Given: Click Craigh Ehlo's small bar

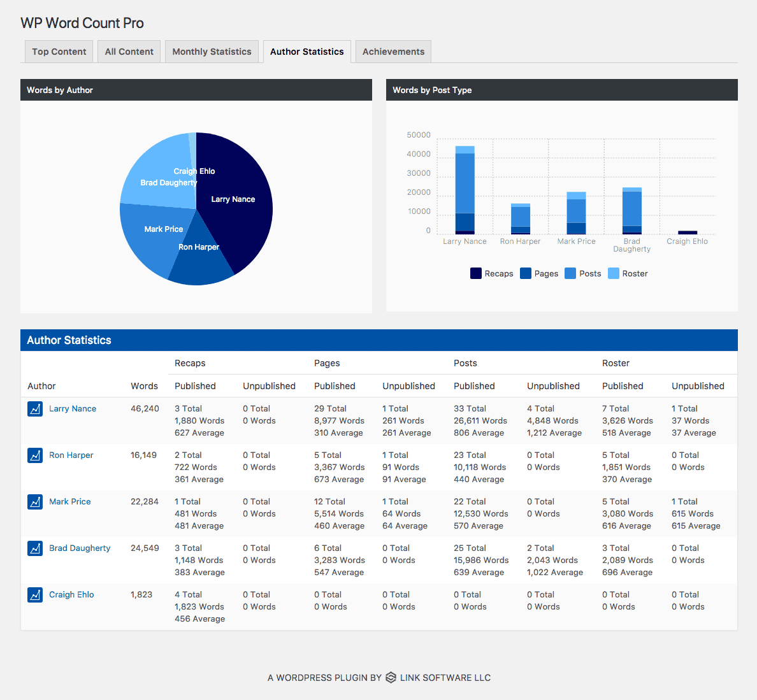Looking at the screenshot, I should point(688,232).
